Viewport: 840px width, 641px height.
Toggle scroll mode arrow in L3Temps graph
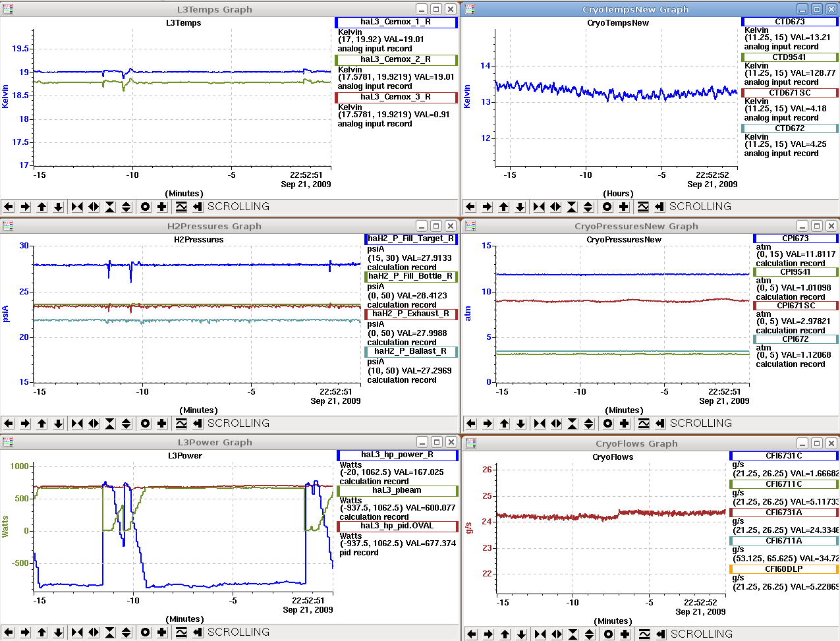coord(198,207)
